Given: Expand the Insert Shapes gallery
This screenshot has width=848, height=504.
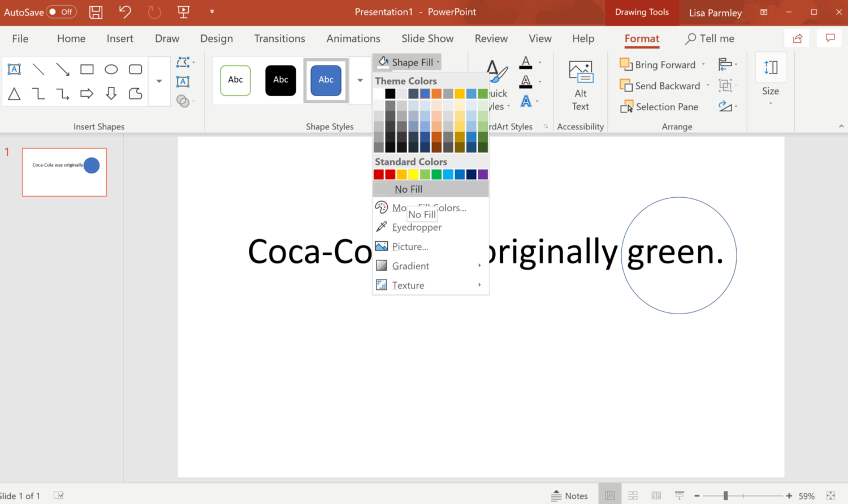Looking at the screenshot, I should 159,81.
